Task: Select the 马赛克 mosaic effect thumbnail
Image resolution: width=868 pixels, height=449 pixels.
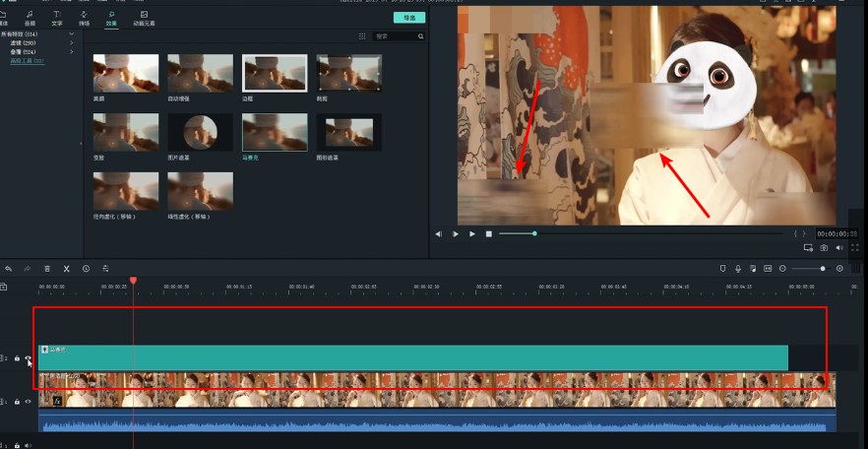Action: tap(275, 132)
